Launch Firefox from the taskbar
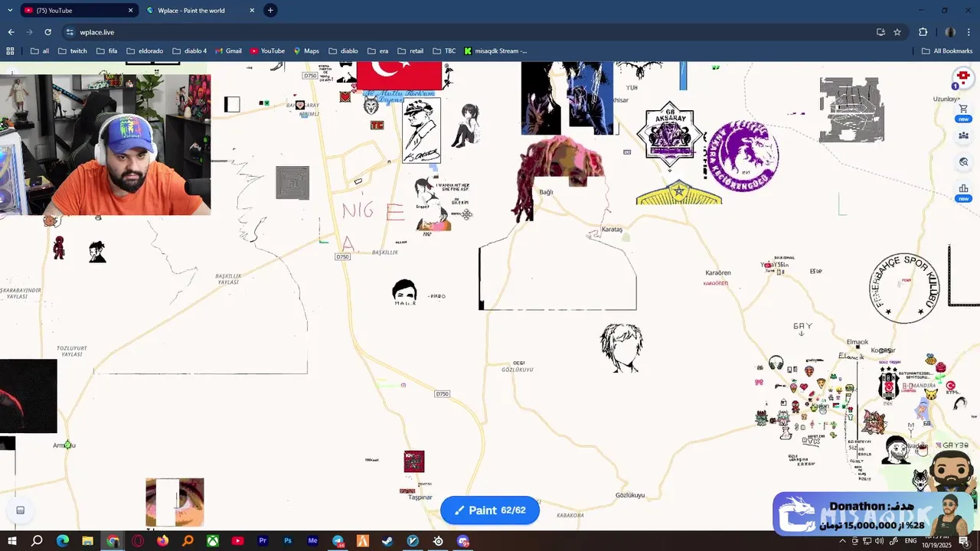Screen dimensions: 980x551 click(x=163, y=541)
